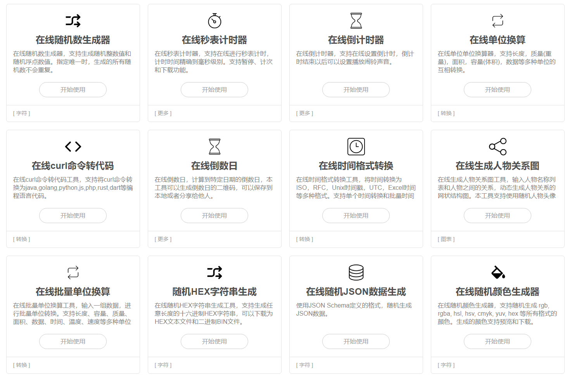The height and width of the screenshot is (392, 572).
Task: Click the conversion arrows icon on 在线单位换算
Action: [498, 20]
